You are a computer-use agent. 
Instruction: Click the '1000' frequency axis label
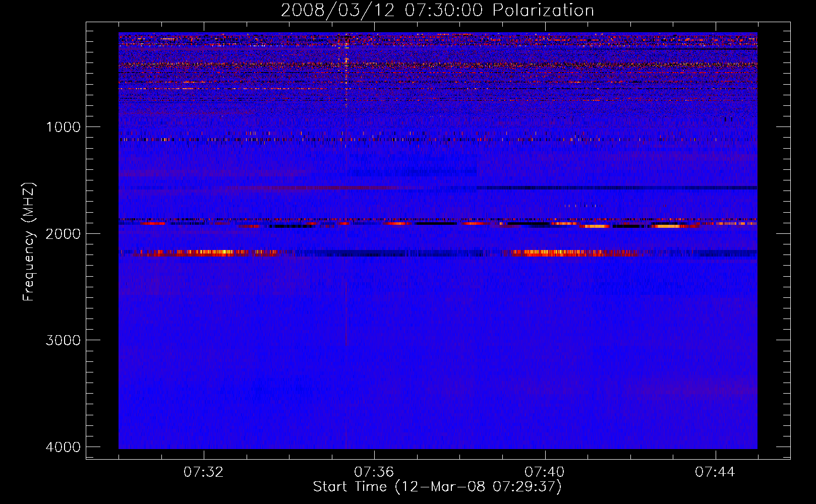(x=63, y=127)
